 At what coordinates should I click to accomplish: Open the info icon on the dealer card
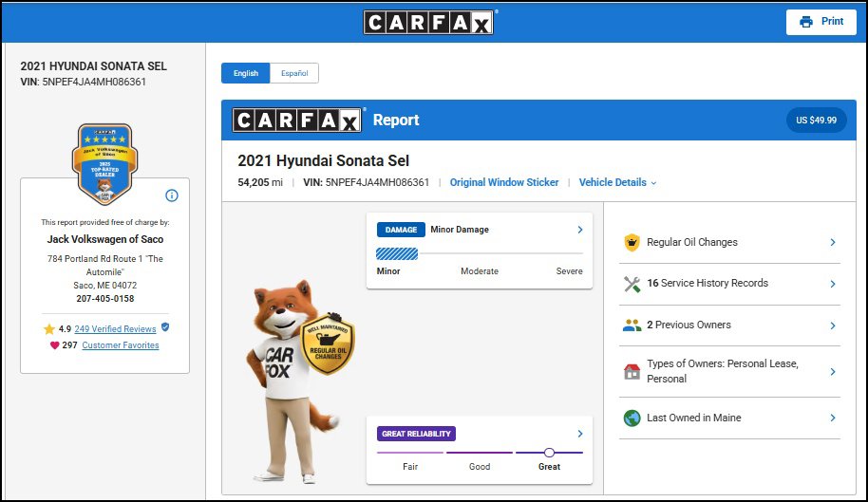172,195
